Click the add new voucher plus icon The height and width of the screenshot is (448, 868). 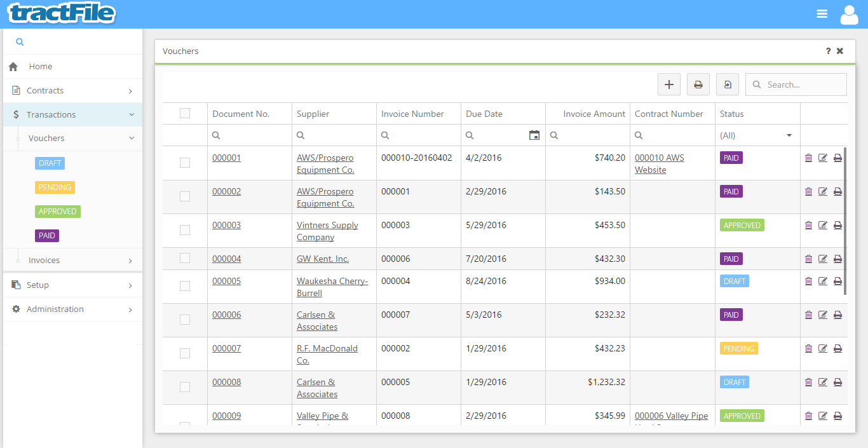pos(668,85)
